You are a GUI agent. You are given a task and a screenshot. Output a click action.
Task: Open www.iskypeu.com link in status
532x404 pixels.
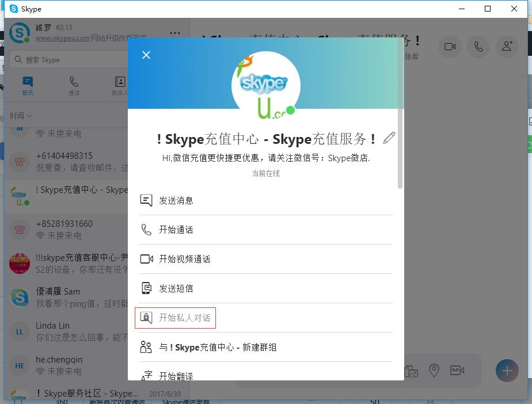pyautogui.click(x=63, y=38)
